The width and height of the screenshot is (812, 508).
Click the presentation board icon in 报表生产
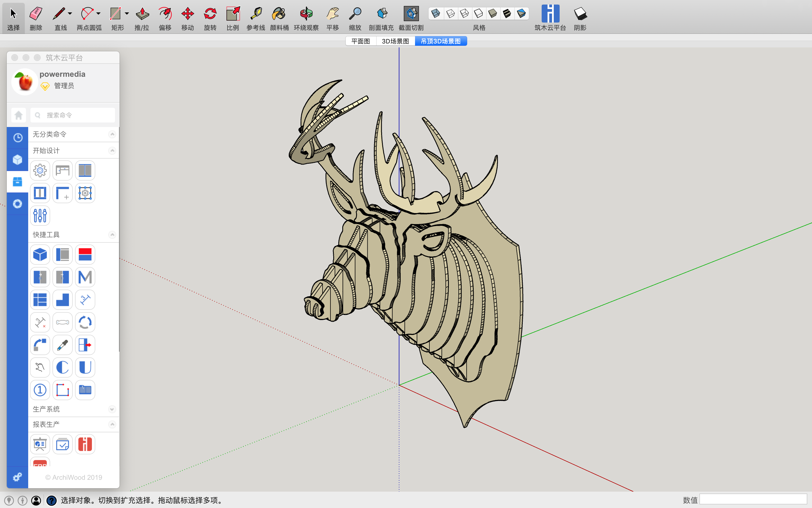click(x=40, y=444)
